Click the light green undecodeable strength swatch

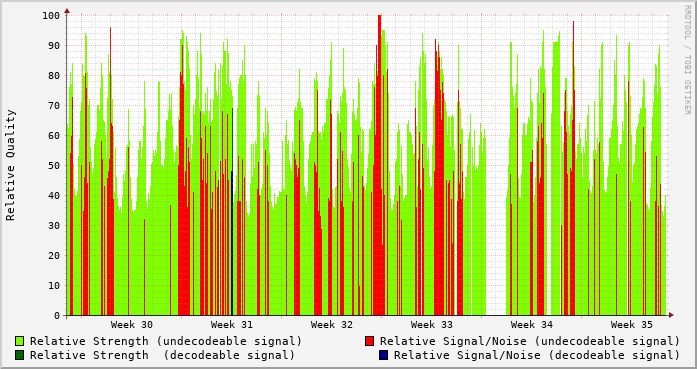click(19, 341)
